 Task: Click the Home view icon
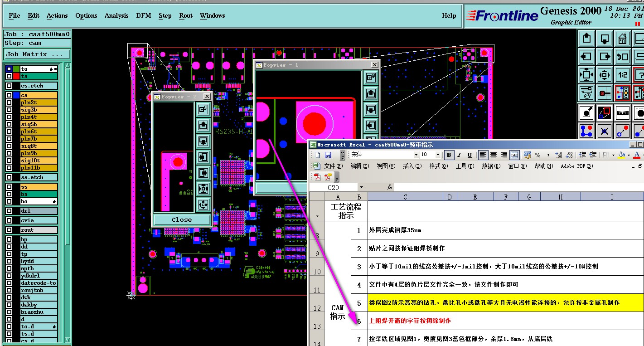622,39
